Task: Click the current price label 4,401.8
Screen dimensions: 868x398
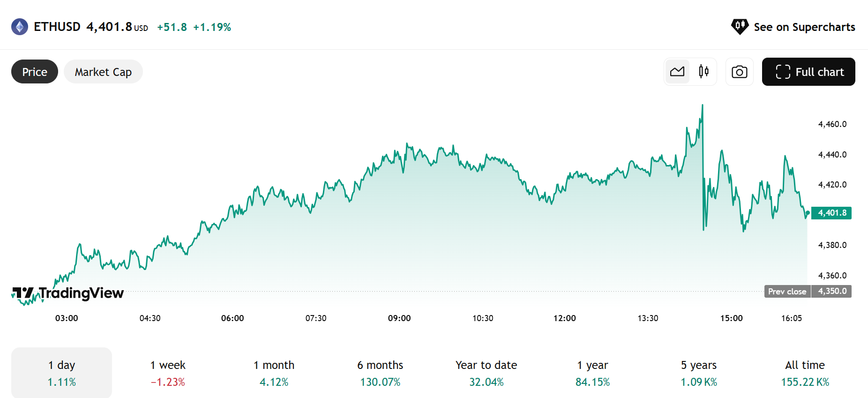Action: click(x=831, y=213)
